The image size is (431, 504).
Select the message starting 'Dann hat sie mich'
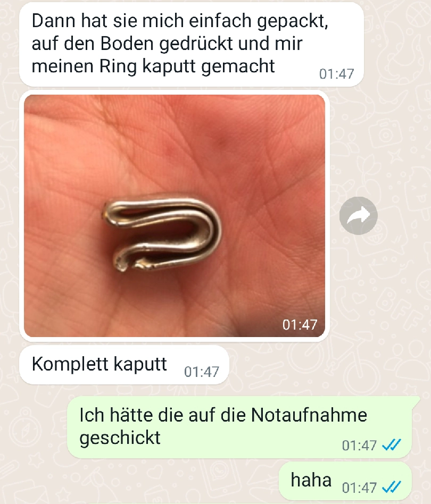(x=192, y=44)
